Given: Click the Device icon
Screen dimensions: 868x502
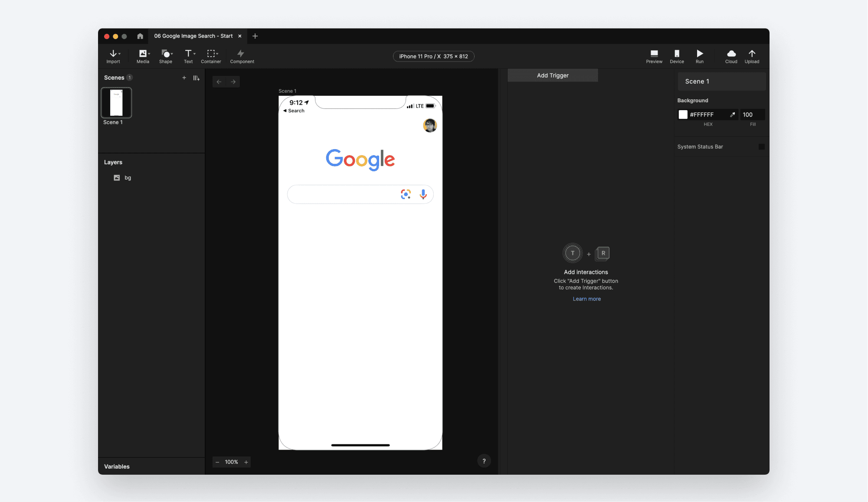Looking at the screenshot, I should pos(677,53).
